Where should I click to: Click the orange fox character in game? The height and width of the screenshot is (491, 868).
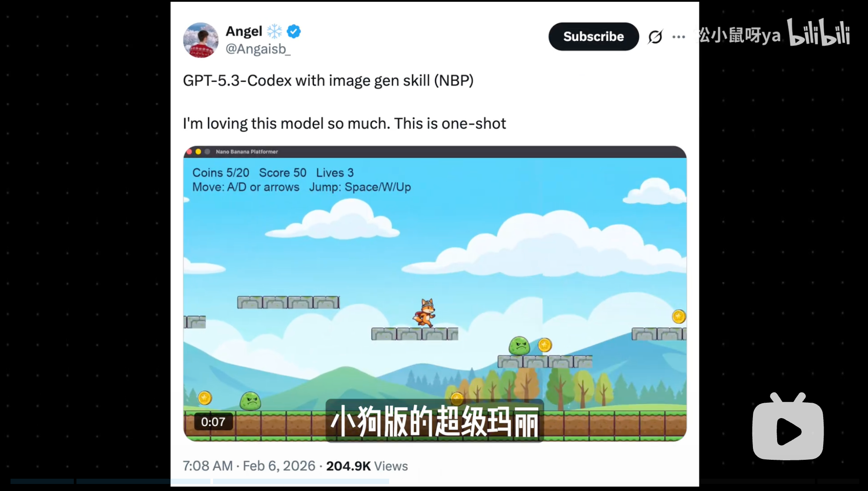click(x=425, y=313)
